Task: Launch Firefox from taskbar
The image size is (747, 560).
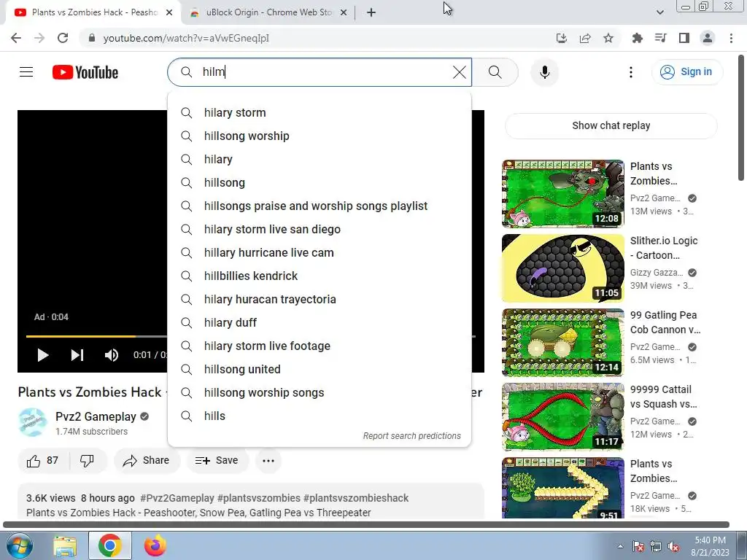Action: [x=155, y=545]
